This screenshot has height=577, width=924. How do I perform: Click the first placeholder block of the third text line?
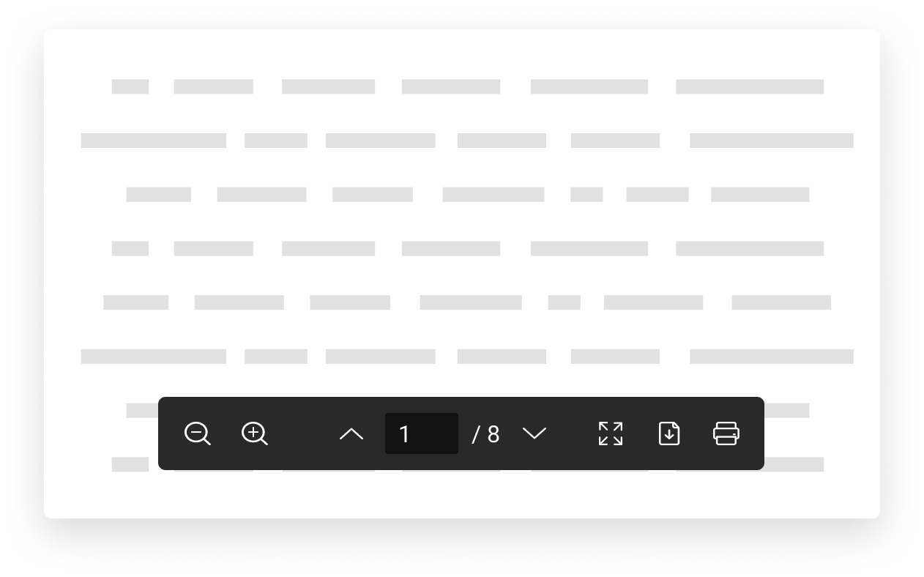[158, 195]
